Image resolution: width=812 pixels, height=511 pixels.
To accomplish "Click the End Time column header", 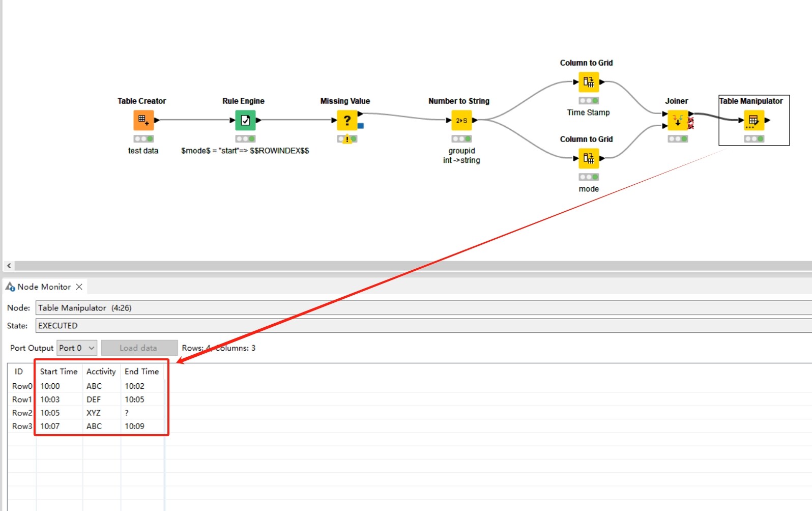I will pos(142,372).
